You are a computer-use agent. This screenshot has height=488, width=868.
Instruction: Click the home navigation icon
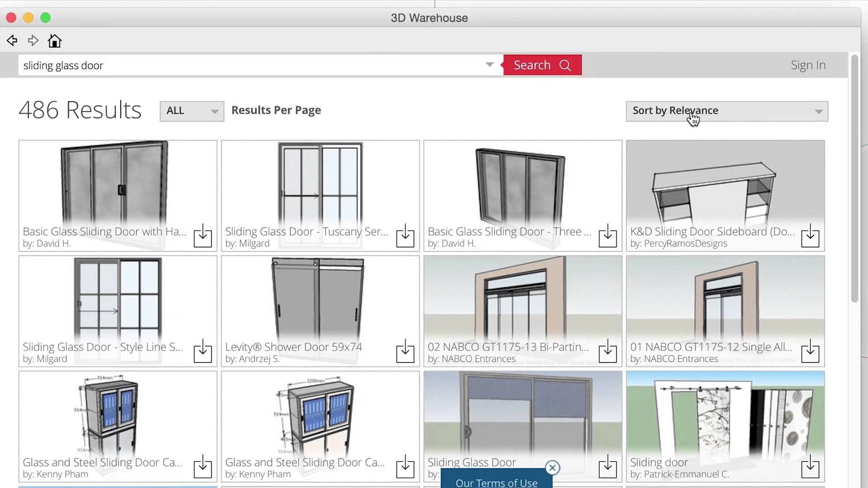(x=55, y=41)
